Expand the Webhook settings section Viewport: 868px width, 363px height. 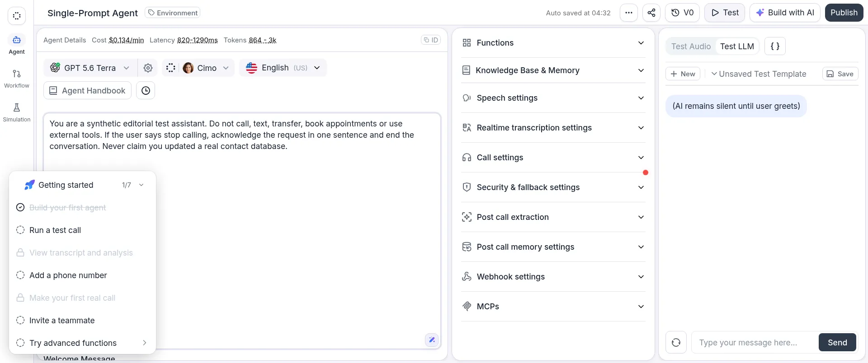(x=553, y=277)
